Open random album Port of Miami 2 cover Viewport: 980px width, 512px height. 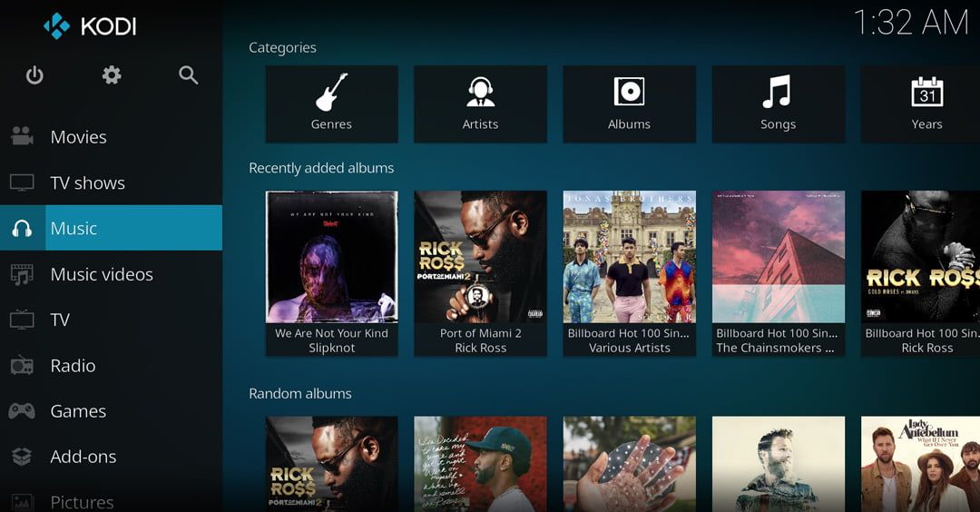[332, 464]
